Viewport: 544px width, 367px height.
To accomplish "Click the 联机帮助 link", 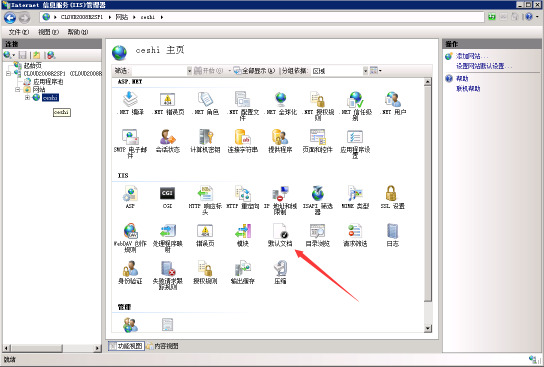I will pyautogui.click(x=468, y=89).
